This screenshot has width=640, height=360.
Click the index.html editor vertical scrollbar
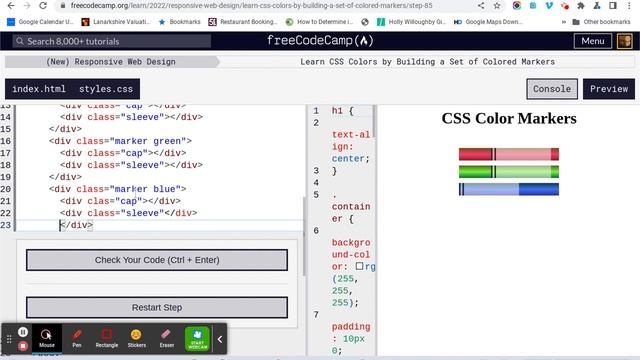[304, 236]
